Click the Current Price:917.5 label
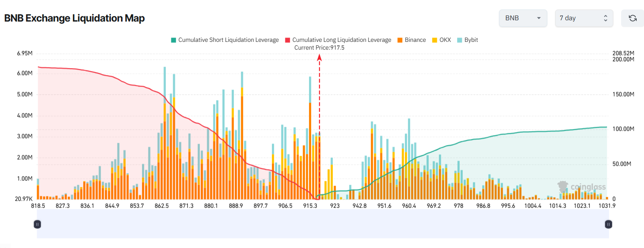 point(319,47)
